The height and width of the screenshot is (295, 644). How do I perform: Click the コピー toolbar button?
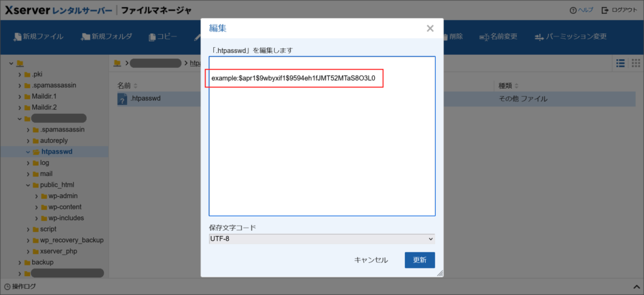[163, 36]
